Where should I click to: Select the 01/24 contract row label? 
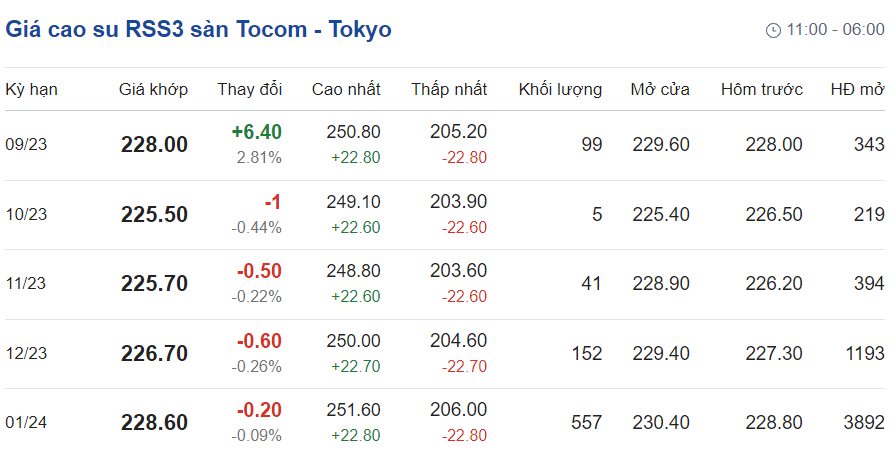click(x=26, y=423)
